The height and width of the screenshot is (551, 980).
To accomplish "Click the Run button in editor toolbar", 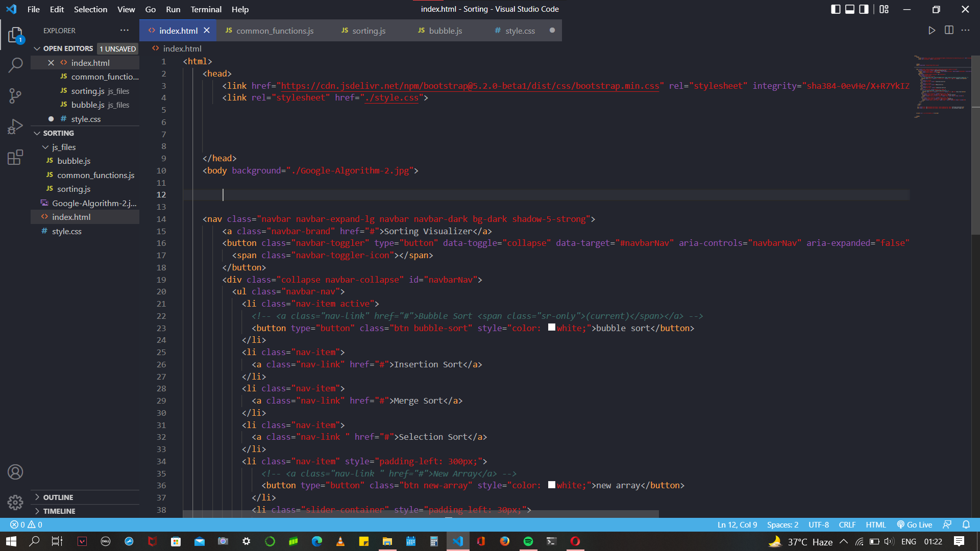I will (932, 30).
